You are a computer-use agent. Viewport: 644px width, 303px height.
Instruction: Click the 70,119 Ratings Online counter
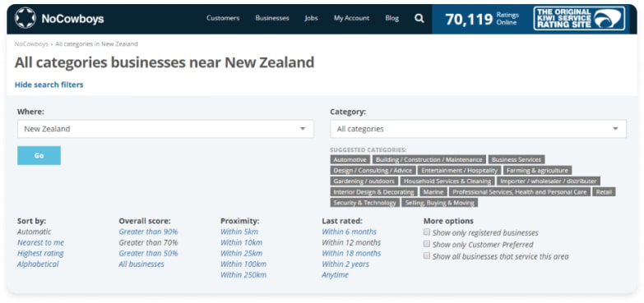coord(482,19)
